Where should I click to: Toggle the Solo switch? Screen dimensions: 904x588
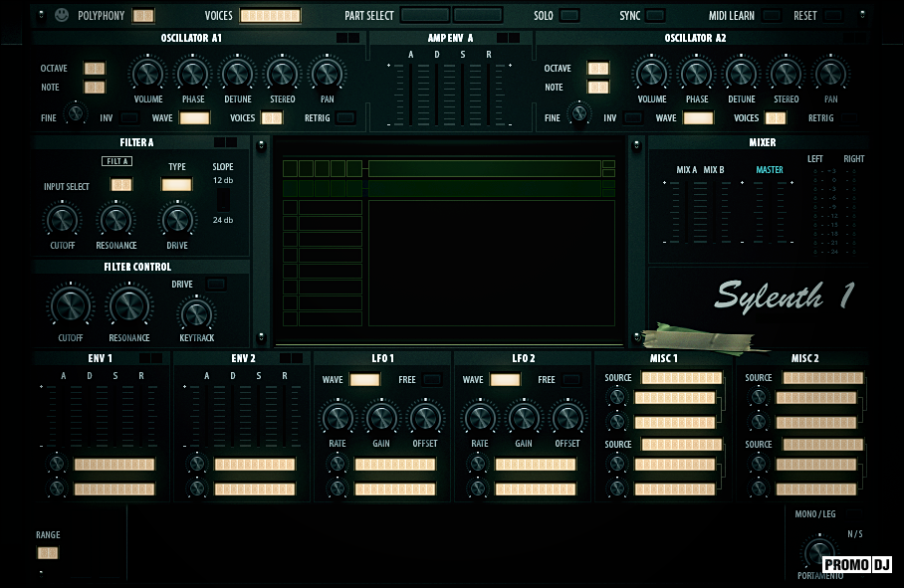coord(568,16)
